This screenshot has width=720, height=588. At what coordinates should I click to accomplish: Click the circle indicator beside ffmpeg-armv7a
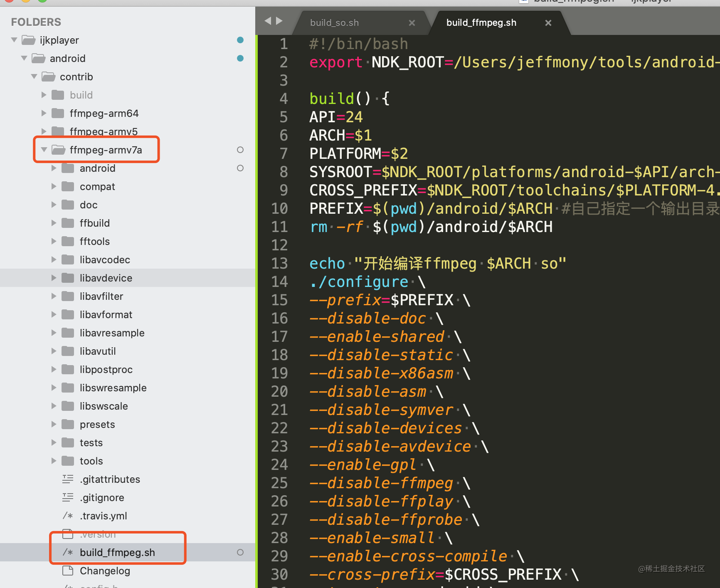pyautogui.click(x=240, y=150)
